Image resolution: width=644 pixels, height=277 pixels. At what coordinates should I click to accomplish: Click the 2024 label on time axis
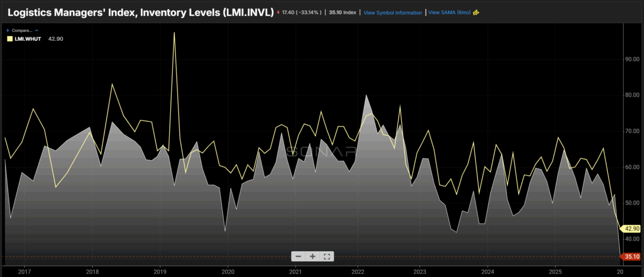(x=487, y=272)
